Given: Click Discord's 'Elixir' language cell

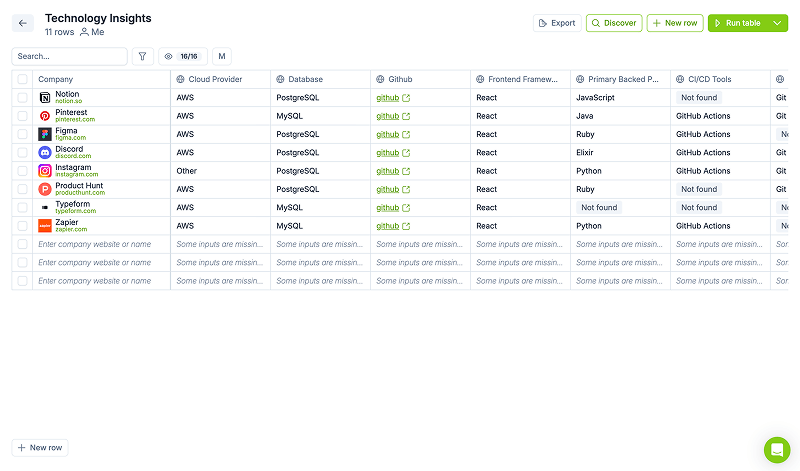Looking at the screenshot, I should click(620, 153).
